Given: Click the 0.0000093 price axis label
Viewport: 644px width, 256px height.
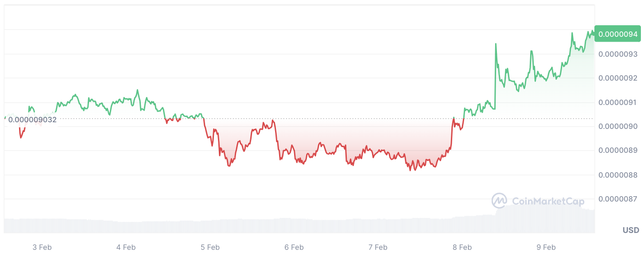Looking at the screenshot, I should click(618, 54).
